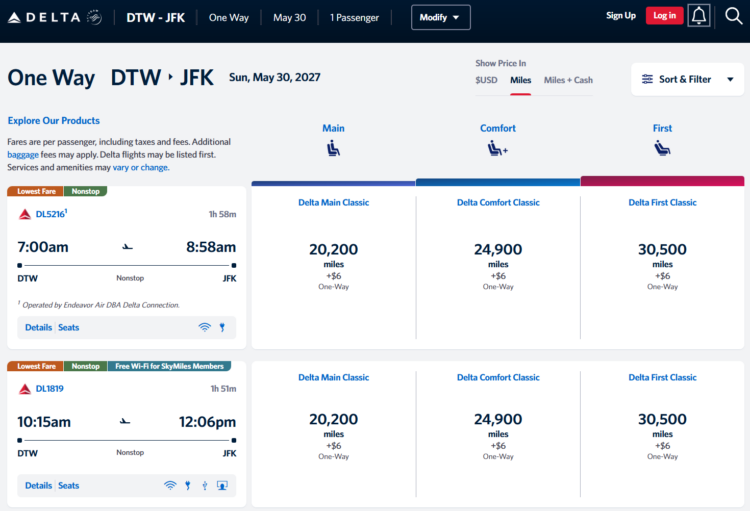This screenshot has width=750, height=511.
Task: Click the filter sliders icon in Sort & Filter
Action: 647,79
